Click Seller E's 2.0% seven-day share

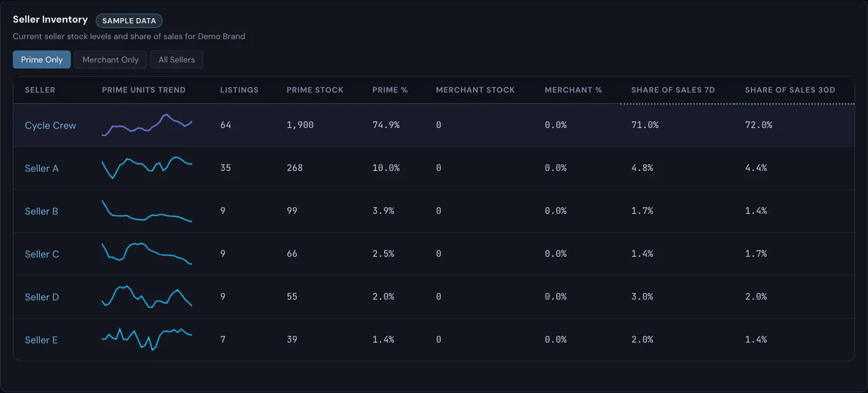[x=642, y=340]
